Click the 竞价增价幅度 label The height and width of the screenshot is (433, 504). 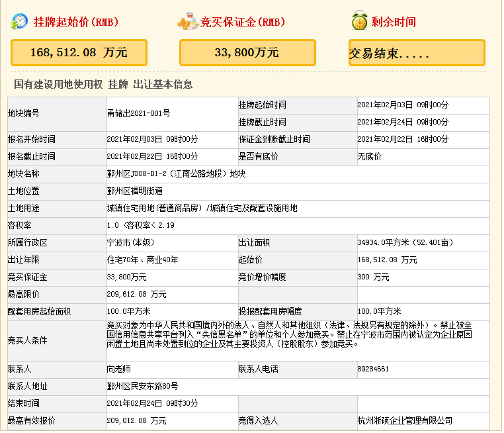263,277
